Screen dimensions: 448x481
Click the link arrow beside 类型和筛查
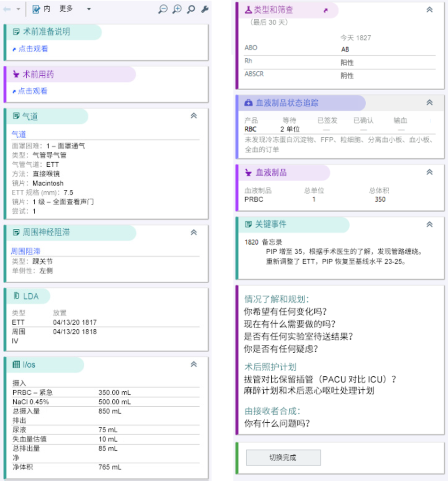[x=326, y=11]
